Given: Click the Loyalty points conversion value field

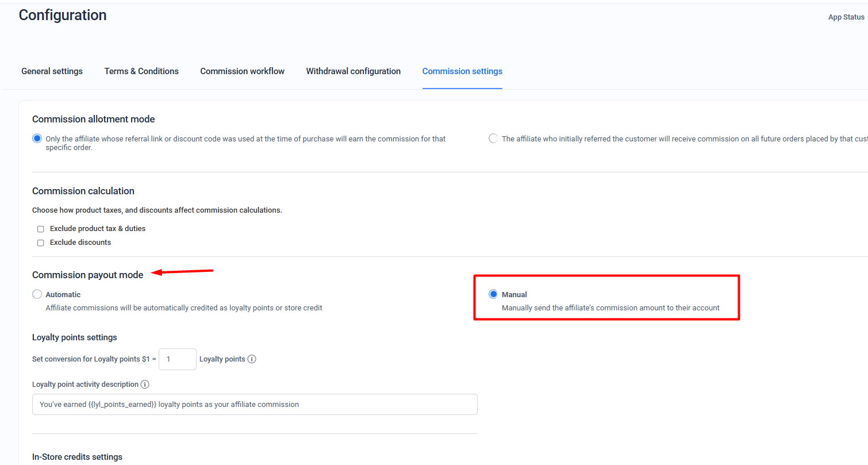Looking at the screenshot, I should click(177, 359).
